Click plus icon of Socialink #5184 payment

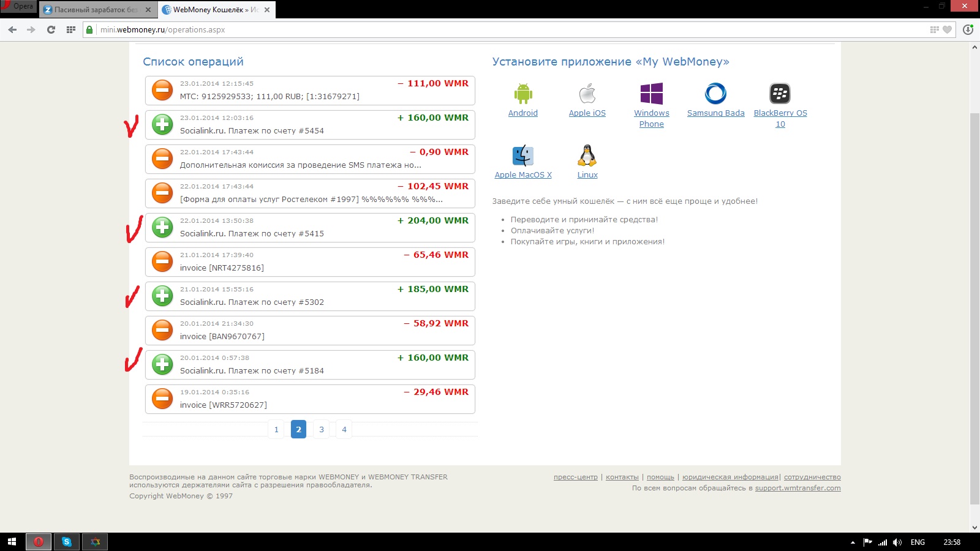(x=162, y=364)
